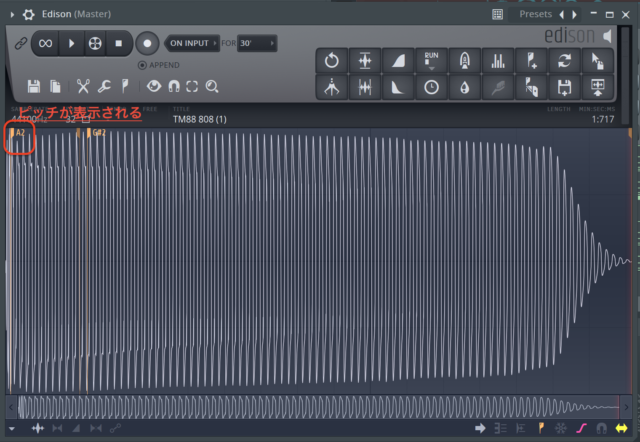The width and height of the screenshot is (640, 442).
Task: Click the A2 pitch region marker
Action: pos(19,132)
